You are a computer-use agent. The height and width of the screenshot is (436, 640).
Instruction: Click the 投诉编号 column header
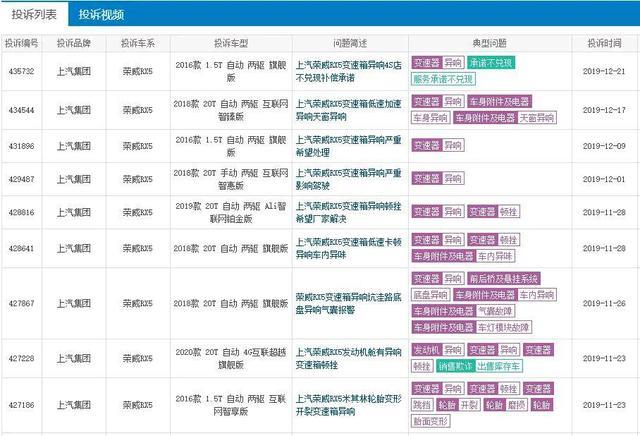(21, 43)
